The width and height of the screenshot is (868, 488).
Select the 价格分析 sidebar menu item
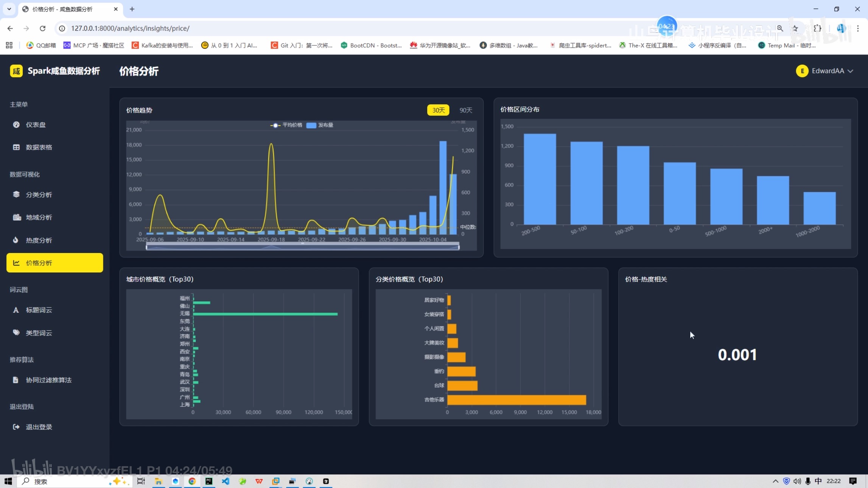pos(54,263)
